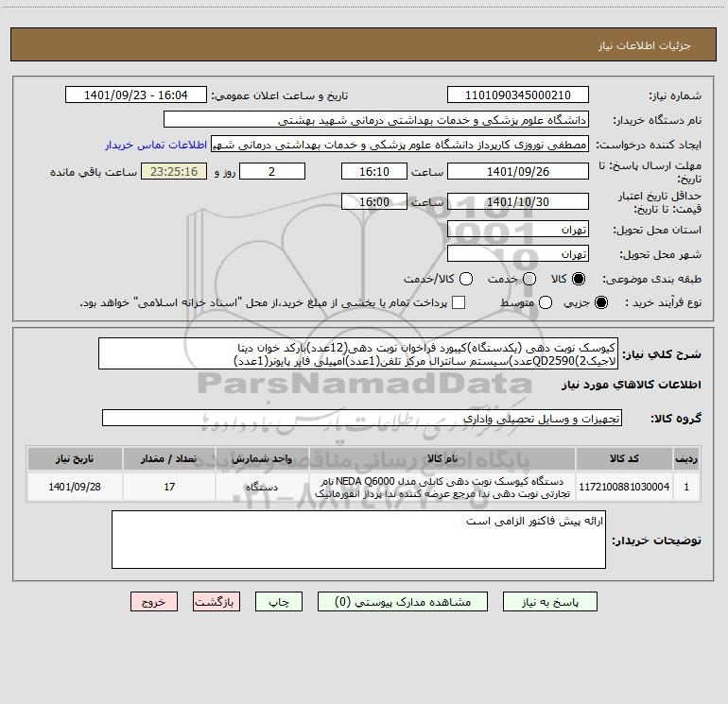
Task: Click the remaining time 23:25:16 field
Action: pos(174,172)
